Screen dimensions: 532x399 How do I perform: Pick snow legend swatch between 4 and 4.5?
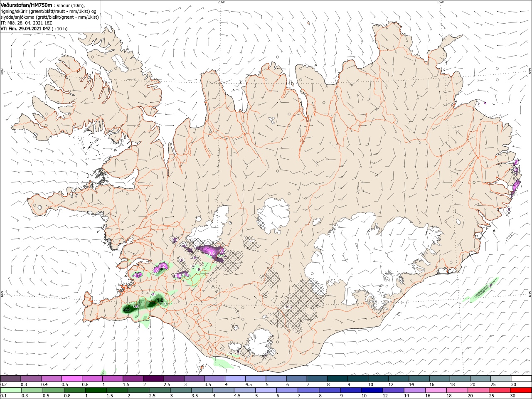(x=235, y=379)
